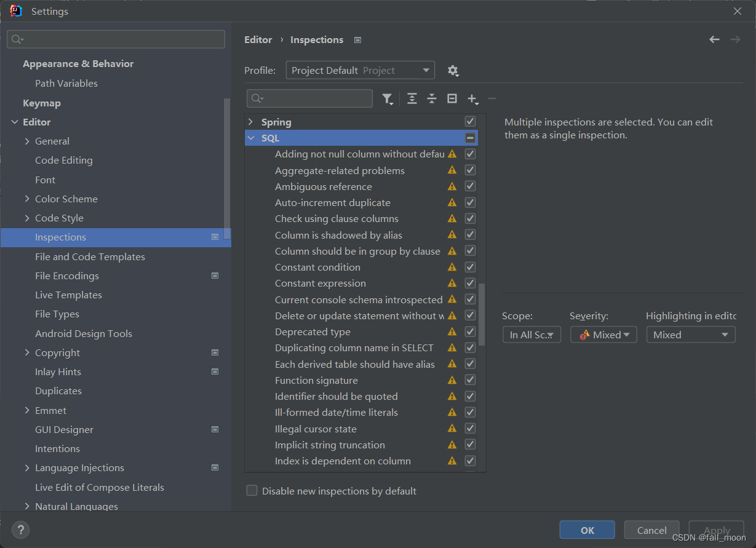The width and height of the screenshot is (756, 548).
Task: Click the project icon on File Encodings row
Action: pos(215,276)
